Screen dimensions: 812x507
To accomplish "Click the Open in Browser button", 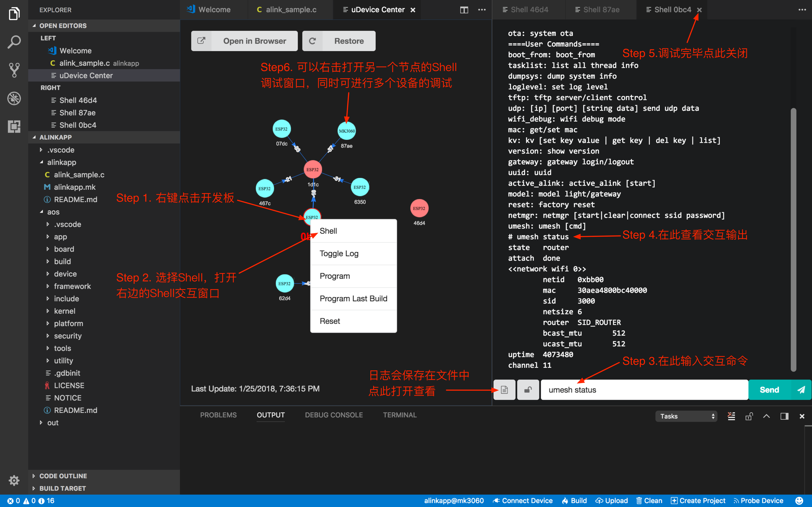I will click(x=244, y=41).
